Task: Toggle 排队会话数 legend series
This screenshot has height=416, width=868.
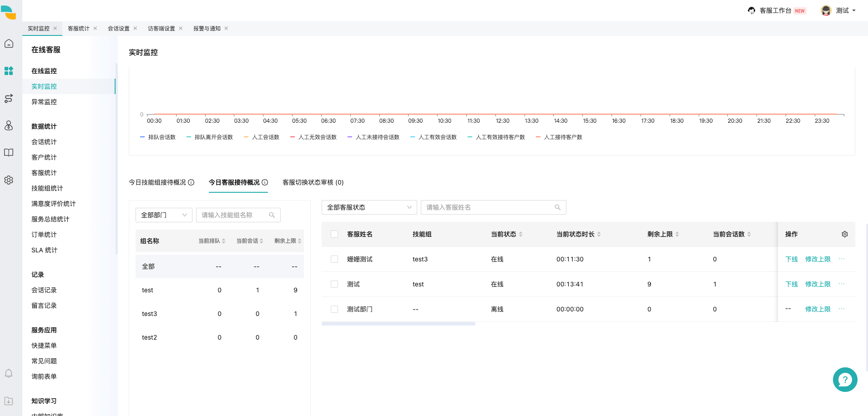Action: click(x=158, y=137)
